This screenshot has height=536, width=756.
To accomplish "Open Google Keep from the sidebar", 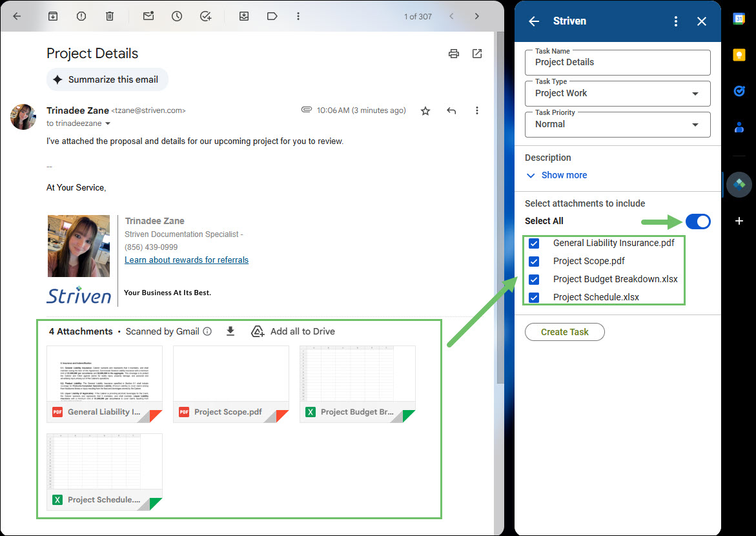I will [739, 55].
